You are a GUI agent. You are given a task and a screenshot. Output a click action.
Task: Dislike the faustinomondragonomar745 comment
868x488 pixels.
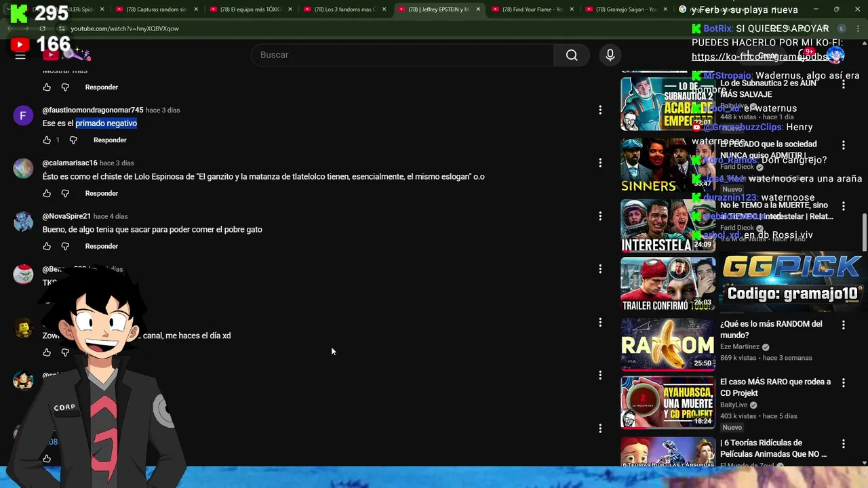pos(73,140)
